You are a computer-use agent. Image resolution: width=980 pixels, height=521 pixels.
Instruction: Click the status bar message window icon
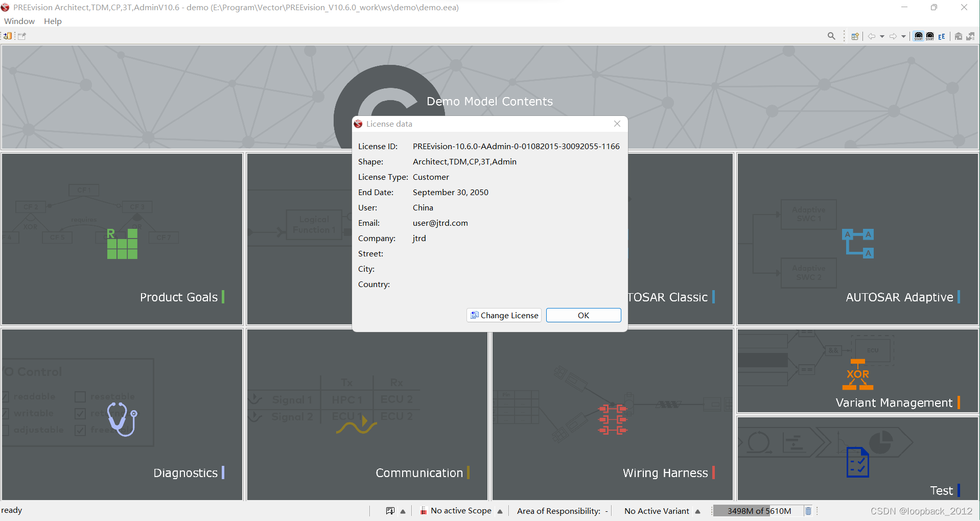tap(390, 511)
